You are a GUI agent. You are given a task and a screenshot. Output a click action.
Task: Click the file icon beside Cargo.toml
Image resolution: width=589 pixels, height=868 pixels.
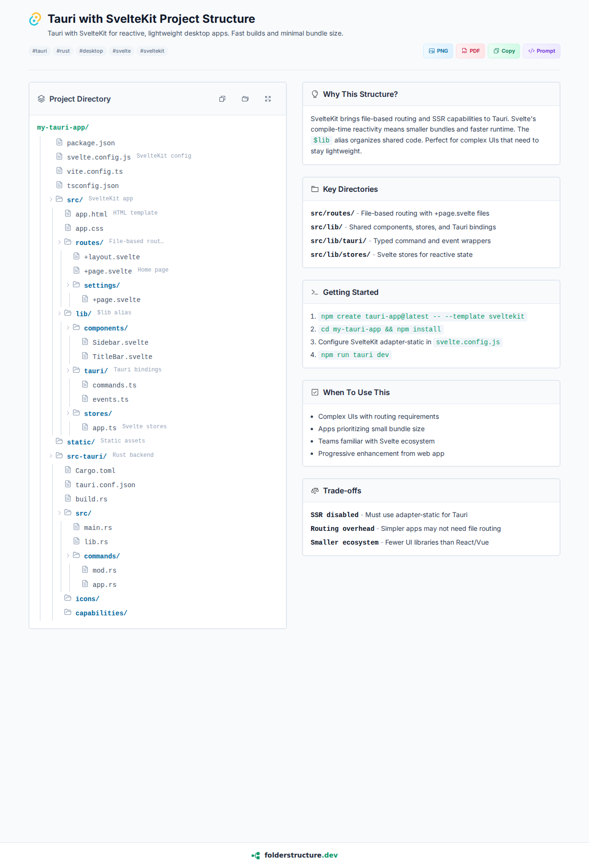coord(68,470)
